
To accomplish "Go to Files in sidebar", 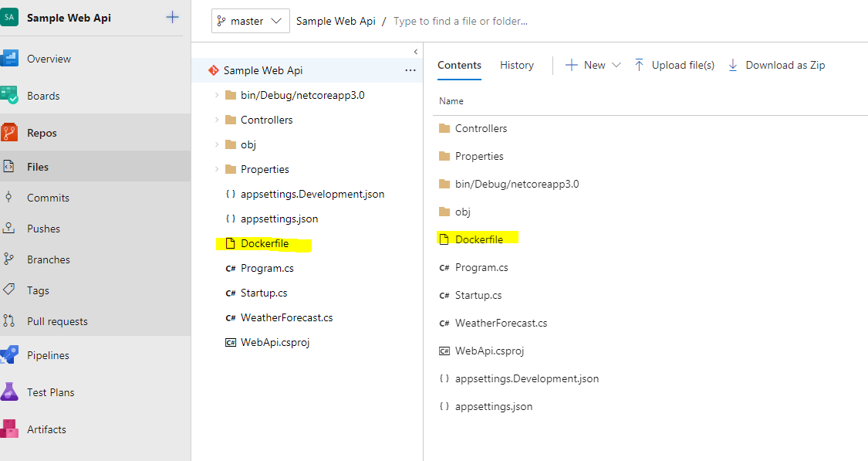I will (x=38, y=167).
